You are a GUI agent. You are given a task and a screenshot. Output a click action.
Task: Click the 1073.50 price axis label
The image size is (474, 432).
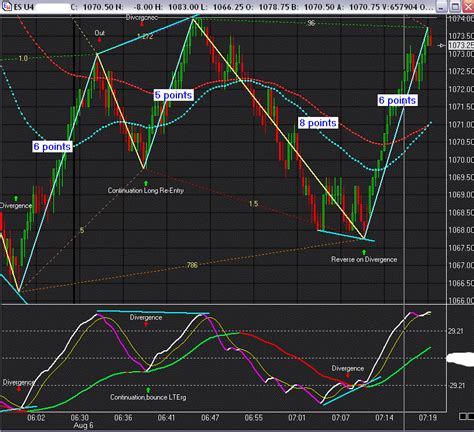[x=461, y=36]
